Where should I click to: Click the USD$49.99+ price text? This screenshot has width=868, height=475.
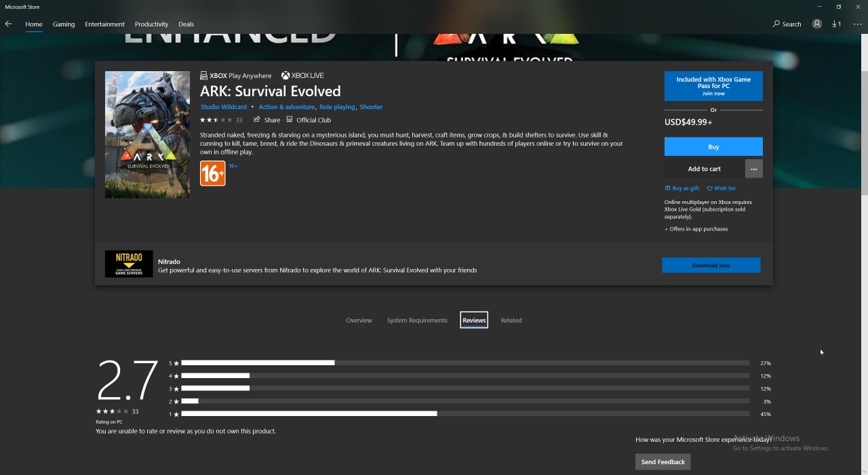[688, 123]
